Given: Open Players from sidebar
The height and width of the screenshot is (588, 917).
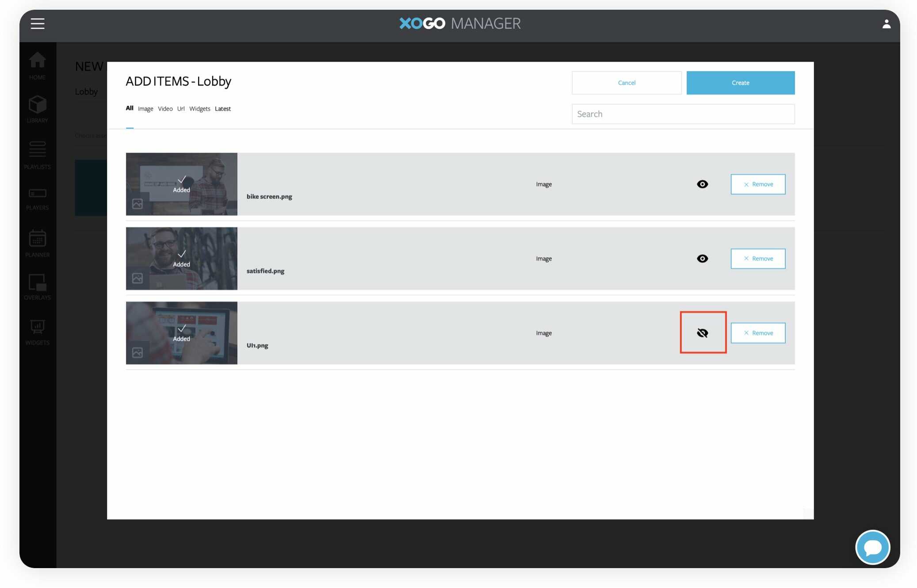Looking at the screenshot, I should click(x=38, y=199).
